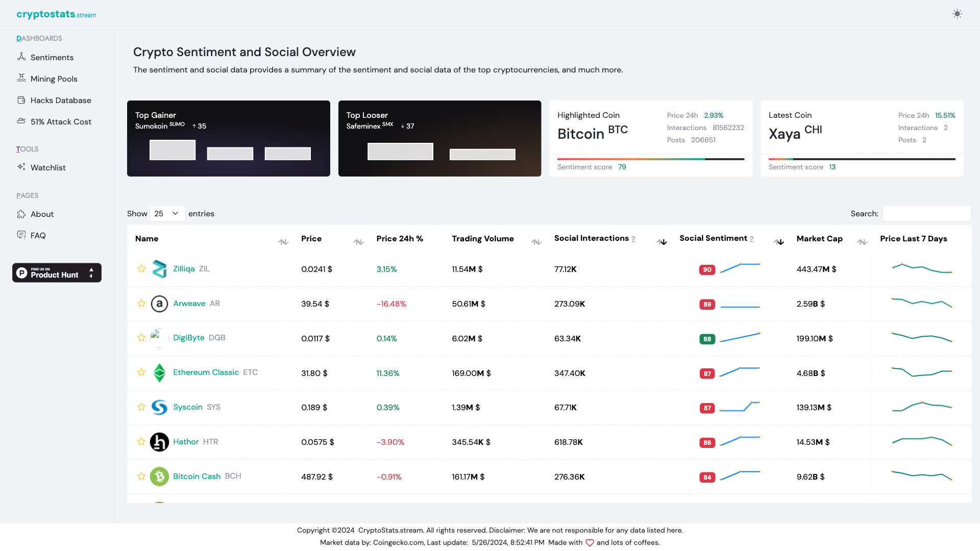Open the Top Gainer Sumokoin card
980x551 pixels.
click(x=229, y=138)
